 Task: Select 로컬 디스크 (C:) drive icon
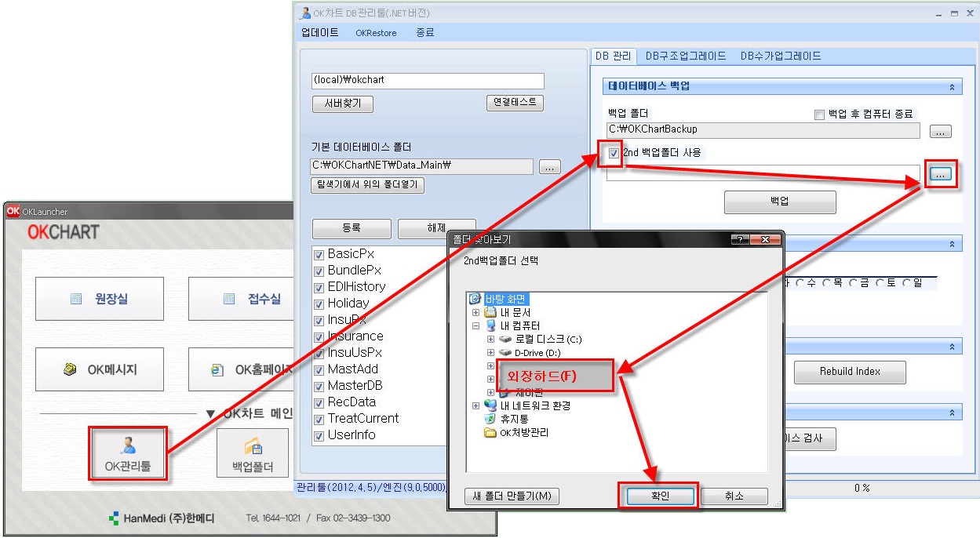(505, 339)
